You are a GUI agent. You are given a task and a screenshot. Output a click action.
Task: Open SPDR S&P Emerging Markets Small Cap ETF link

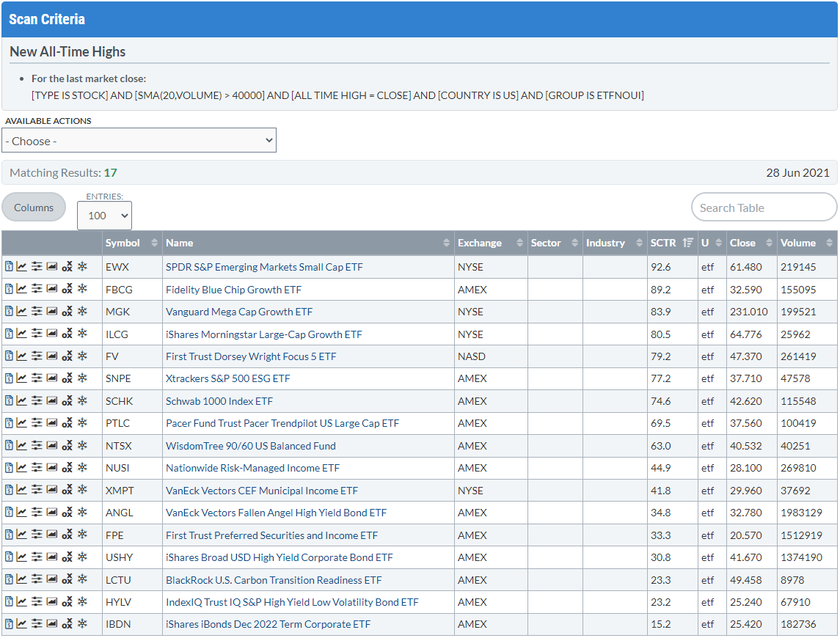point(264,267)
